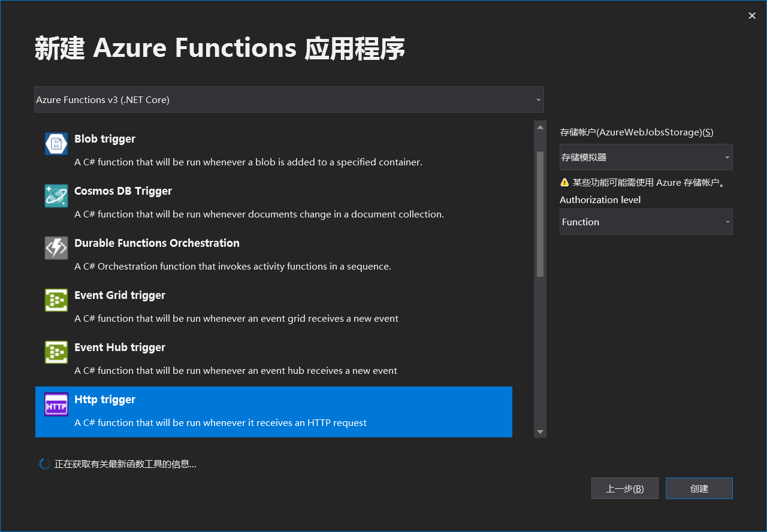Click the "存储帐户(AzureWebJobsStorage)" label
This screenshot has height=532, width=767.
pos(636,132)
